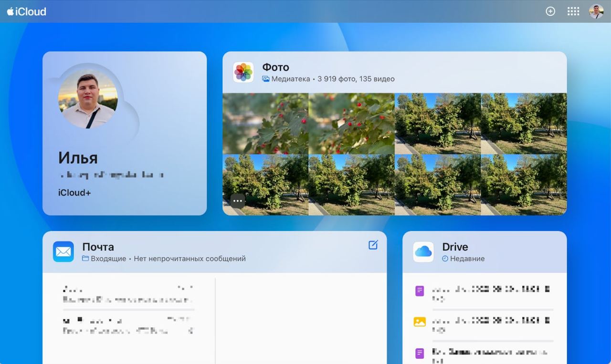Image resolution: width=611 pixels, height=364 pixels.
Task: Open the first purple document in Drive
Action: coord(482,294)
